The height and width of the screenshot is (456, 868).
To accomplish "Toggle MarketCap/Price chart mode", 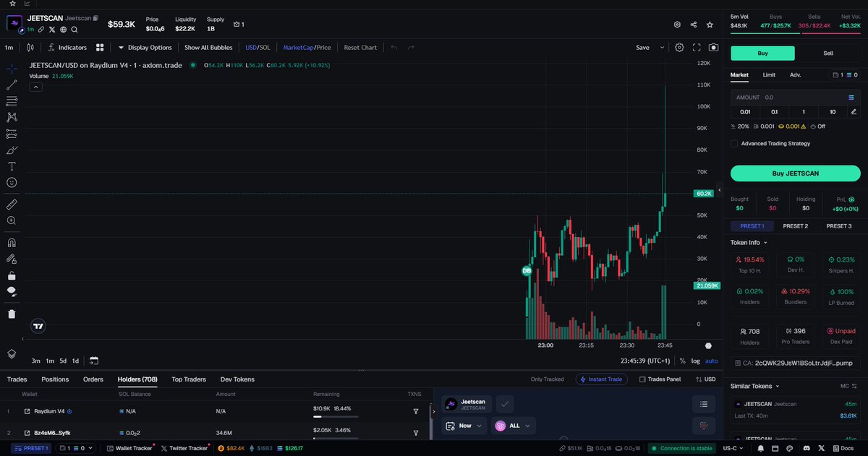I will click(x=307, y=48).
